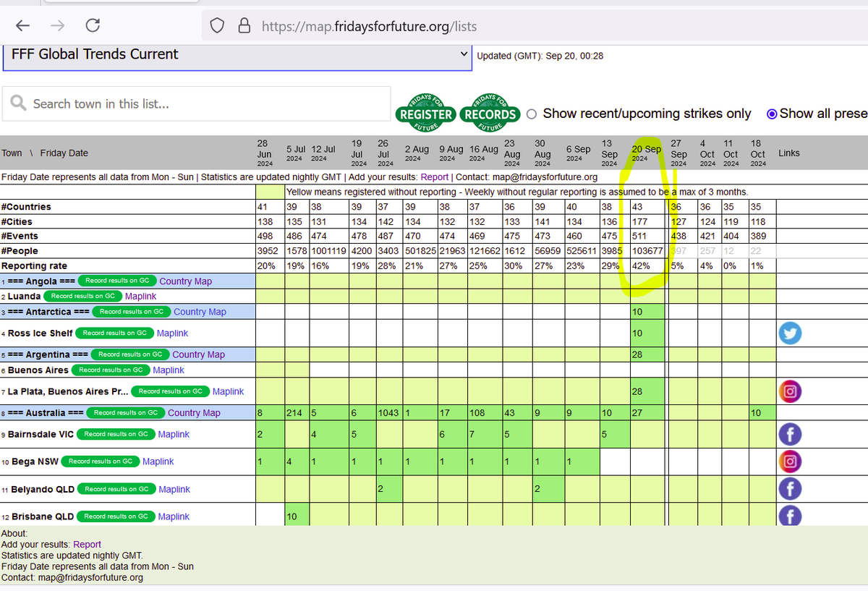Click Contact map@fridaysforfuture.org in footer

point(72,578)
